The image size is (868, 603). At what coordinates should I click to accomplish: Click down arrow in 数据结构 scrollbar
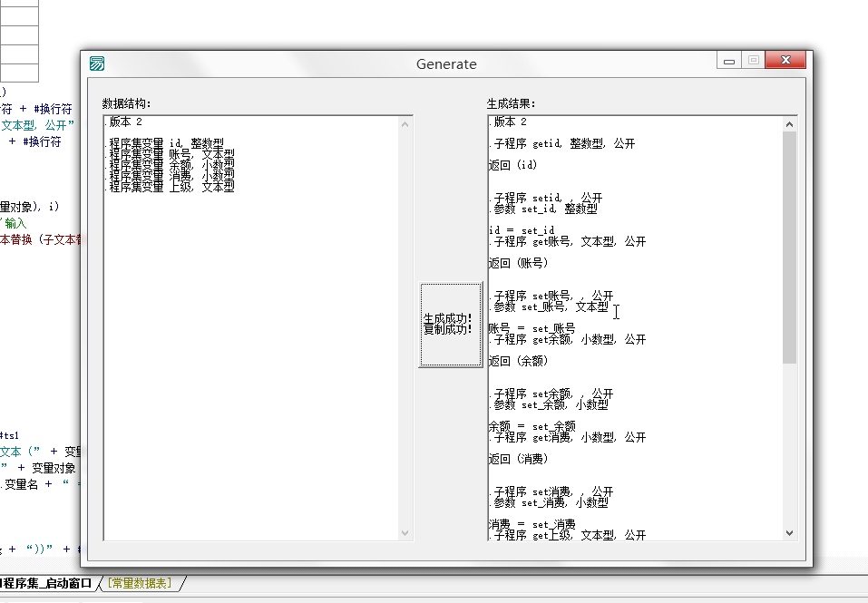pos(405,533)
